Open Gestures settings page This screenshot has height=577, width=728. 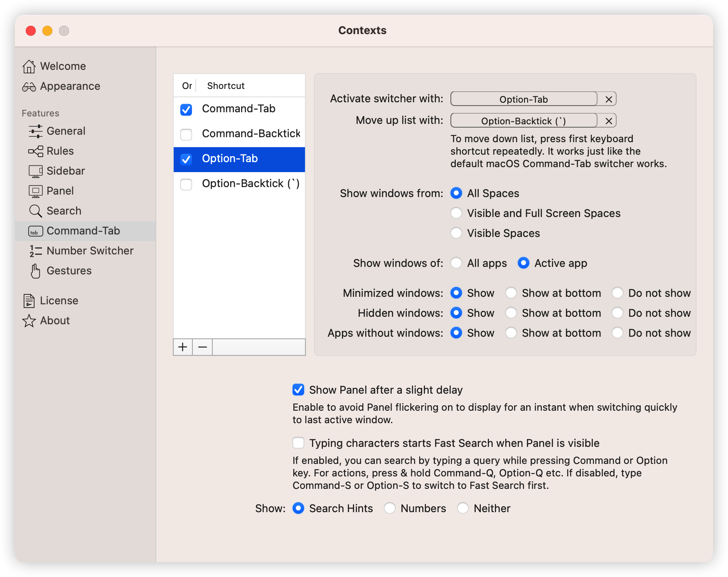pos(69,271)
